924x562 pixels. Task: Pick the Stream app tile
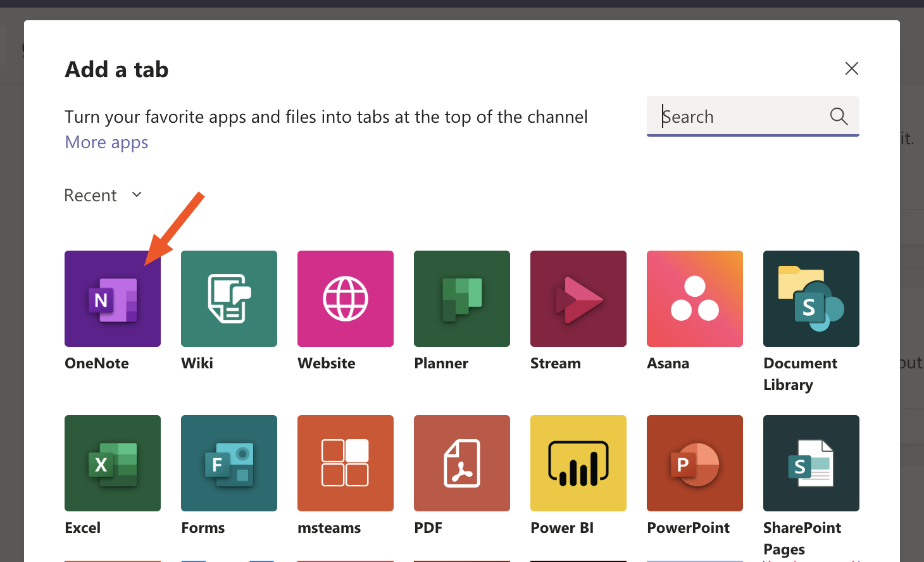pos(578,299)
